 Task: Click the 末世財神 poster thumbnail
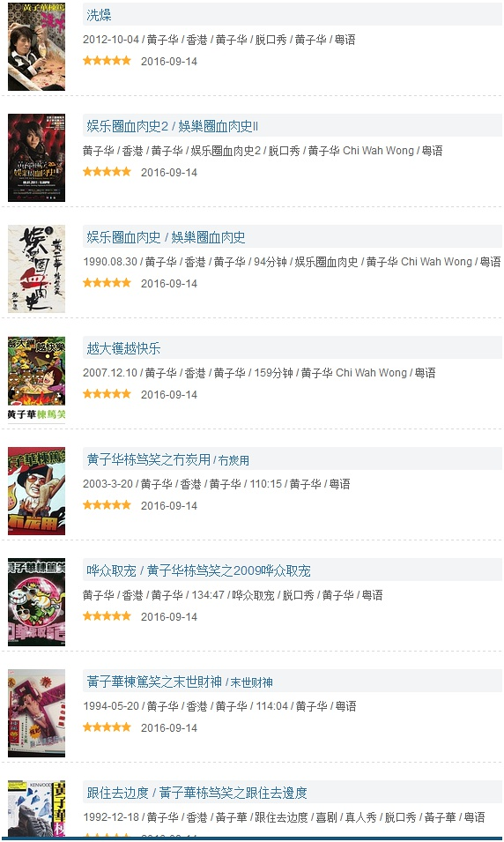click(x=36, y=713)
